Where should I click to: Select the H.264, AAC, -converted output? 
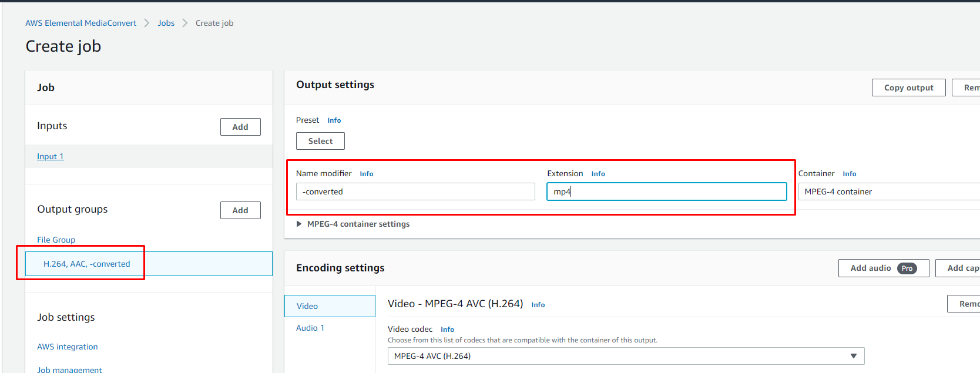87,264
